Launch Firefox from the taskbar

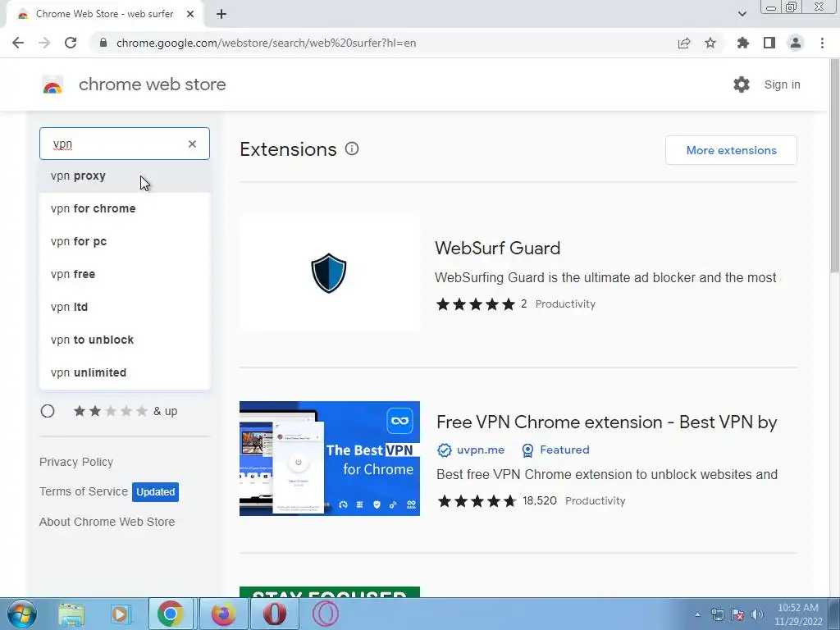tap(223, 614)
